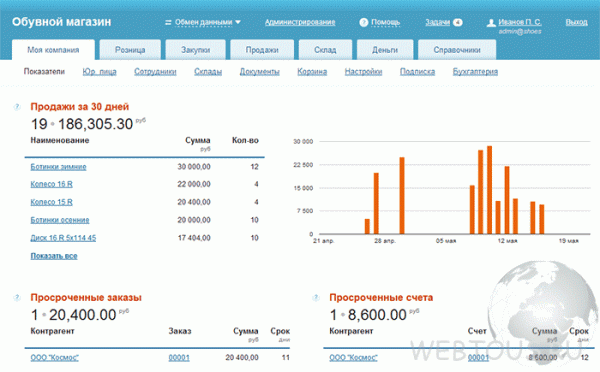This screenshot has width=600, height=372.
Task: Go to the Справочники tab
Action: pyautogui.click(x=457, y=50)
